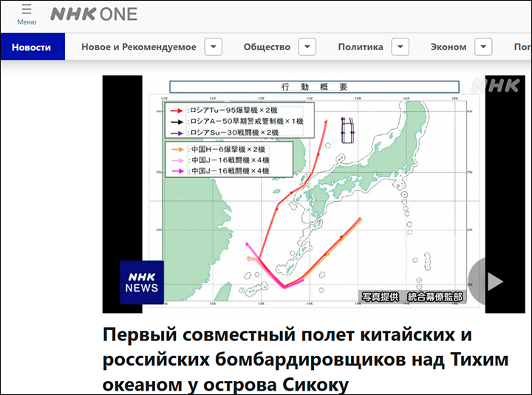Image resolution: width=532 pixels, height=395 pixels.
Task: Go to the Политика section
Action: coord(361,47)
